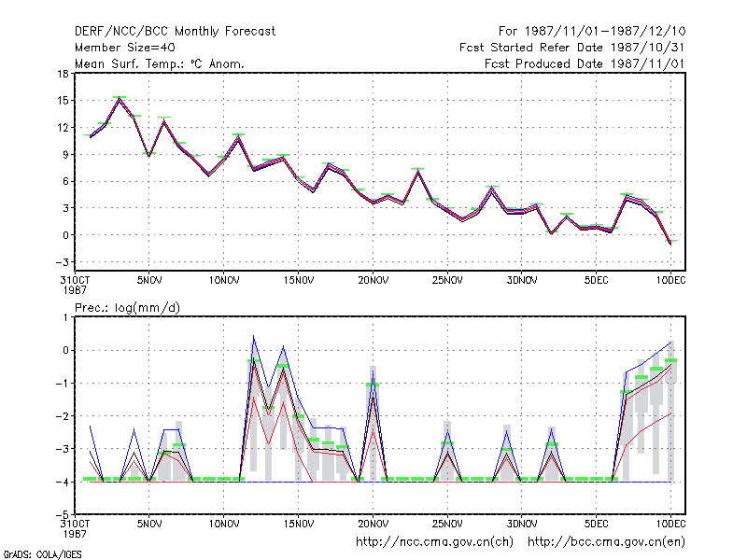Click the 30NOV tick on temperature chart
747x560 pixels.
tap(522, 280)
